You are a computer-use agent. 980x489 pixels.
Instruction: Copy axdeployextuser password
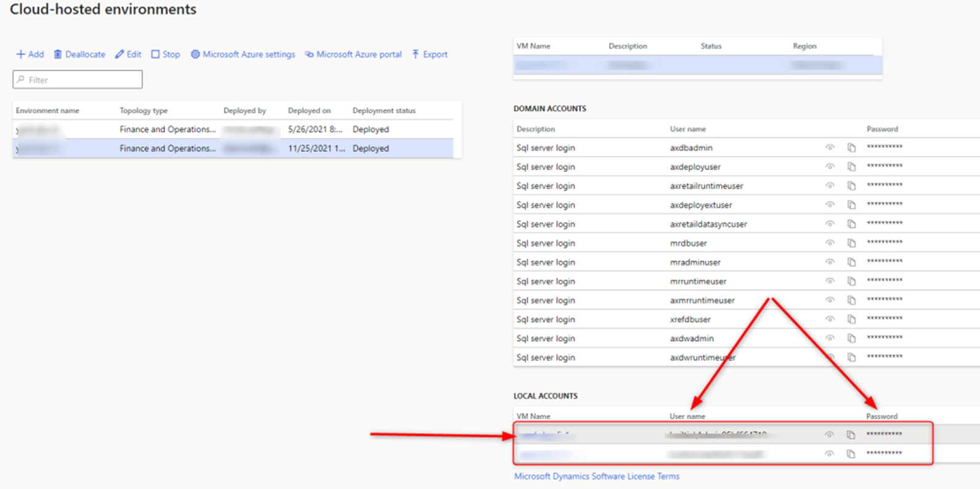(x=851, y=204)
